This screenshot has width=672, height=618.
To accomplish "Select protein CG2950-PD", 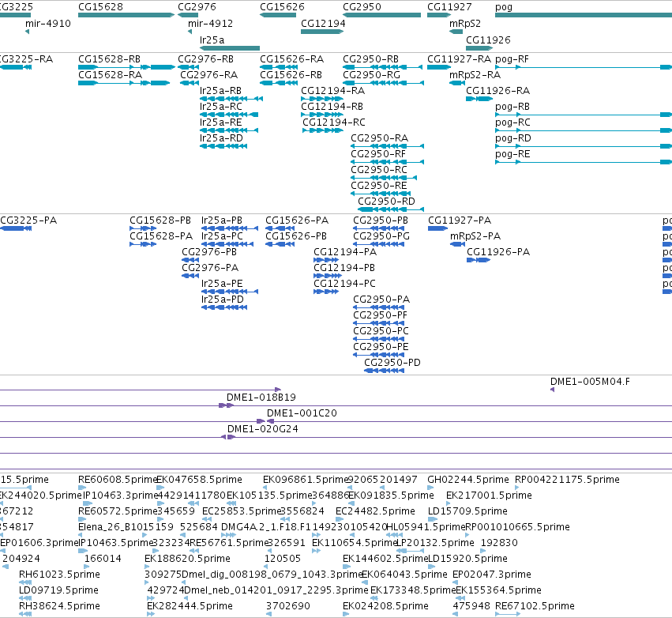I will [392, 363].
